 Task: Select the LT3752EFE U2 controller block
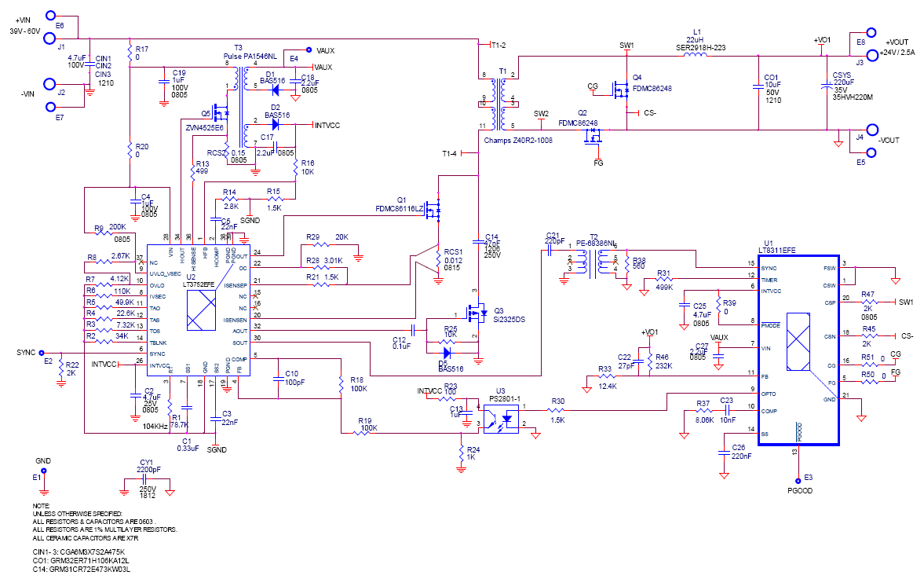click(198, 310)
